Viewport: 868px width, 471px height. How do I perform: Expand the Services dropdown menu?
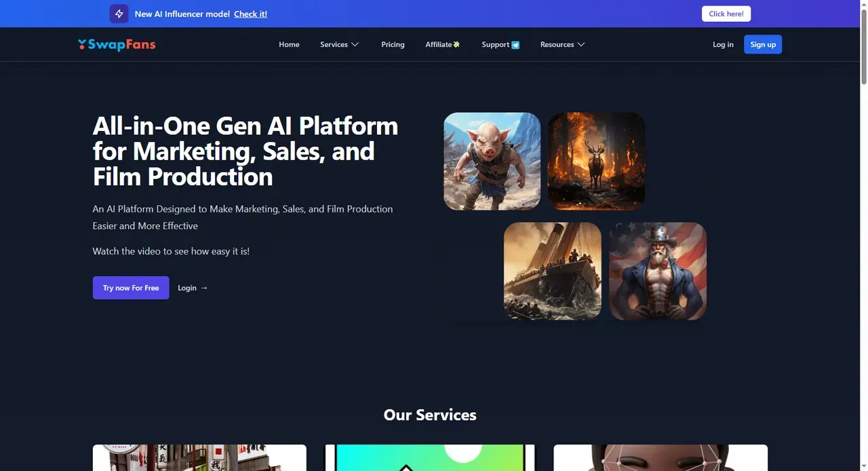tap(340, 45)
